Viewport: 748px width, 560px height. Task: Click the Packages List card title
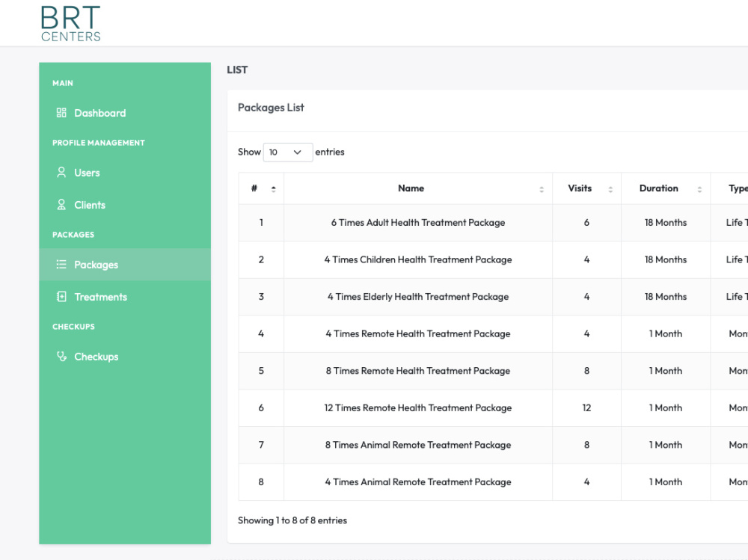coord(271,108)
